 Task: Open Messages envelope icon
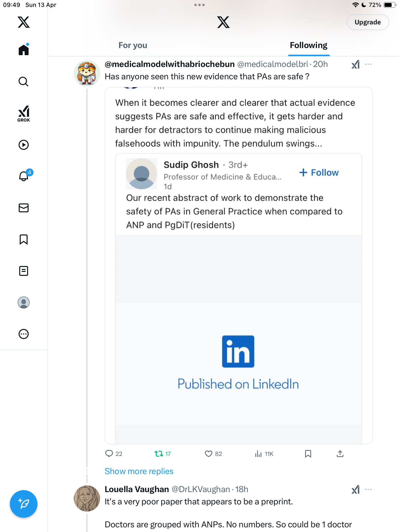[x=24, y=208]
